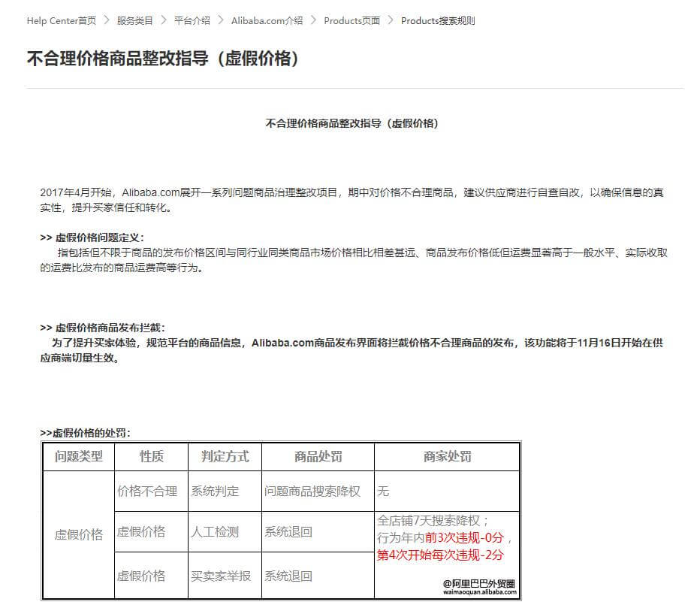Click the chevron arrow before Products搜索规则
Image resolution: width=700 pixels, height=611 pixels.
[391, 21]
